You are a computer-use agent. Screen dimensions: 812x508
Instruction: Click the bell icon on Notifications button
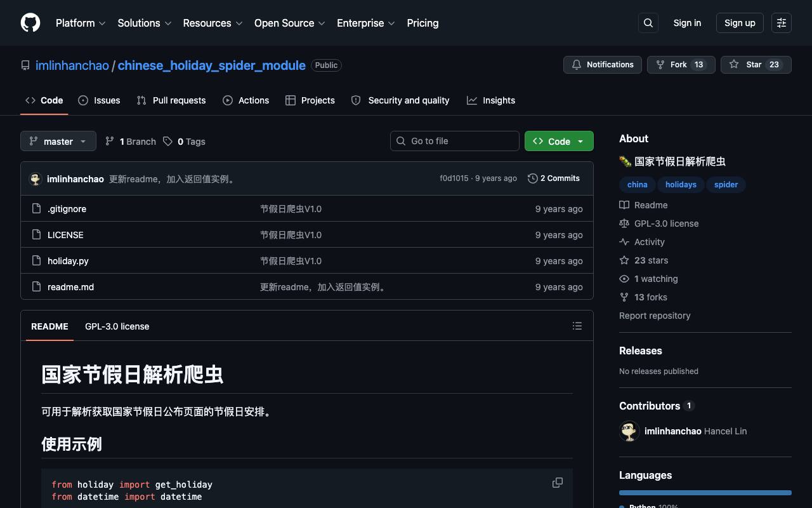[577, 65]
